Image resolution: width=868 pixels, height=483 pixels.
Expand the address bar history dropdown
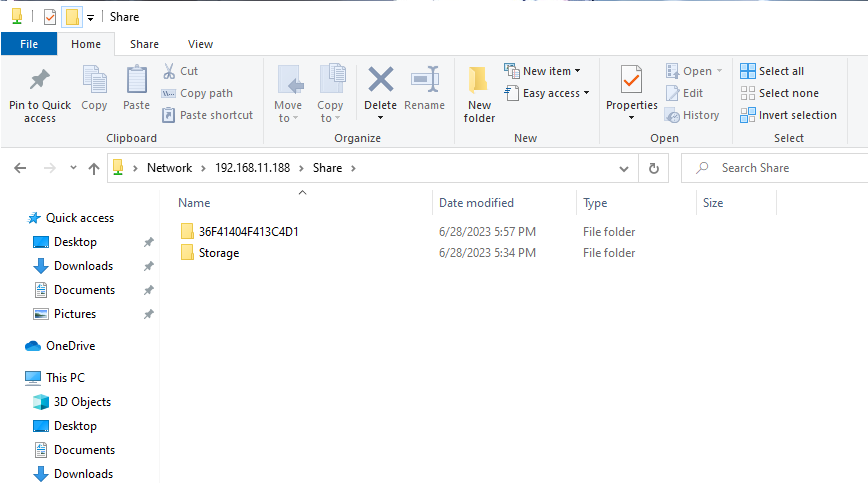pyautogui.click(x=624, y=168)
